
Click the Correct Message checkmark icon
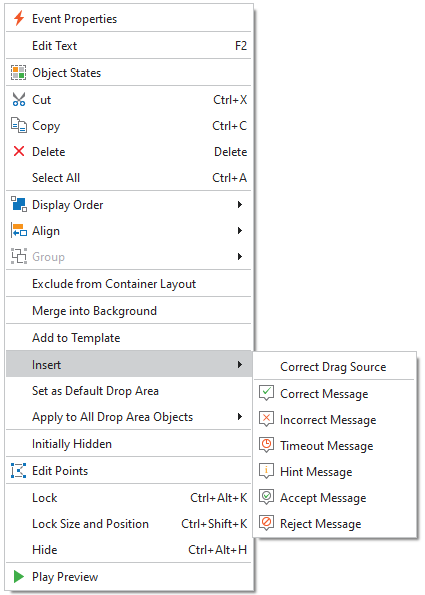tap(266, 393)
